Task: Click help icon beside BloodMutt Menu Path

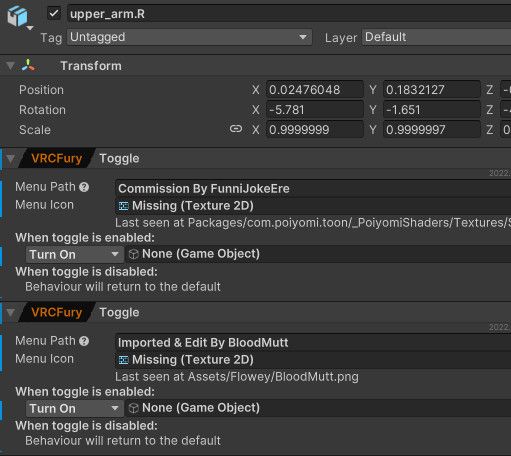Action: [x=84, y=341]
